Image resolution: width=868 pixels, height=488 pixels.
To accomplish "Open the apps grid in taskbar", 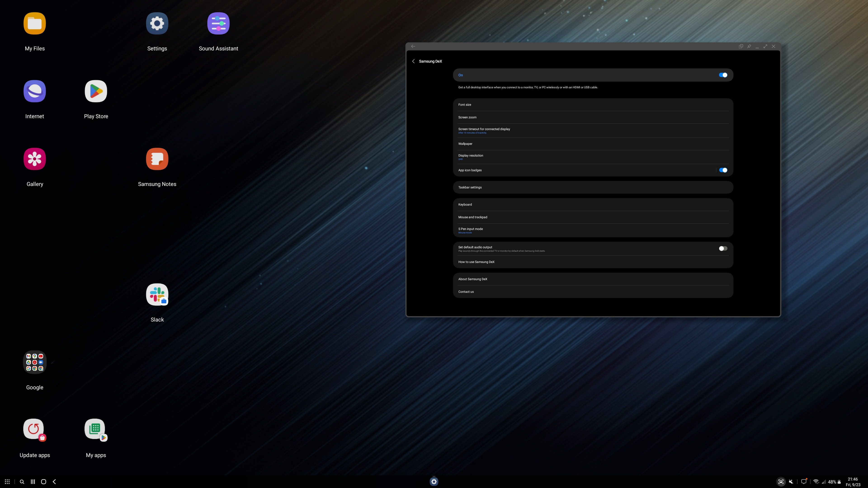I will (x=7, y=482).
